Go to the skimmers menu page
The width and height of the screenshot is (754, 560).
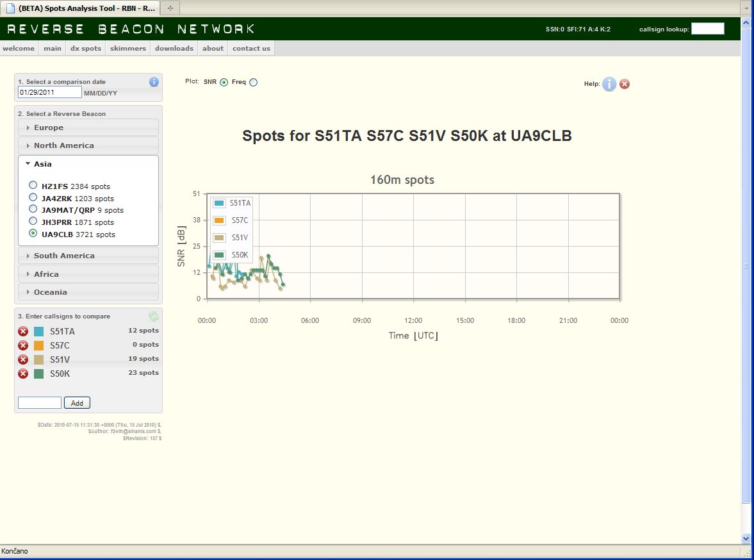point(128,48)
